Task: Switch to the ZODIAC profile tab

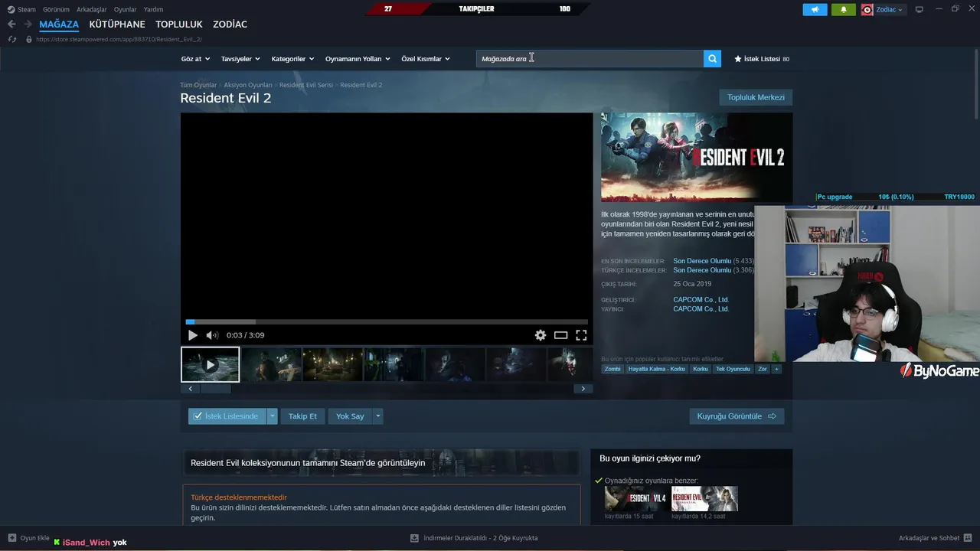Action: click(x=230, y=24)
